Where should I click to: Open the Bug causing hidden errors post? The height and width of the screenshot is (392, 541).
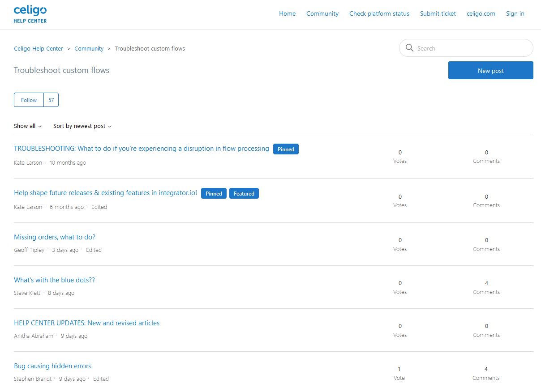coord(52,366)
